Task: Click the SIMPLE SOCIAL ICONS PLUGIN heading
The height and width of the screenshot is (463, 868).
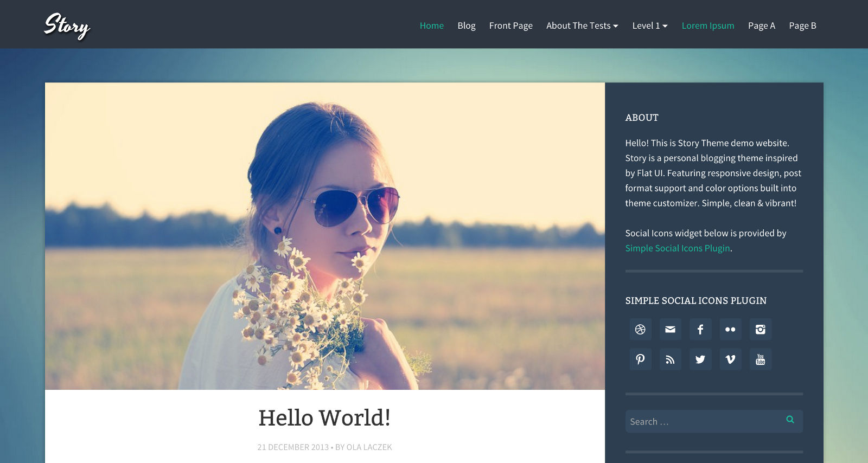Action: coord(696,300)
